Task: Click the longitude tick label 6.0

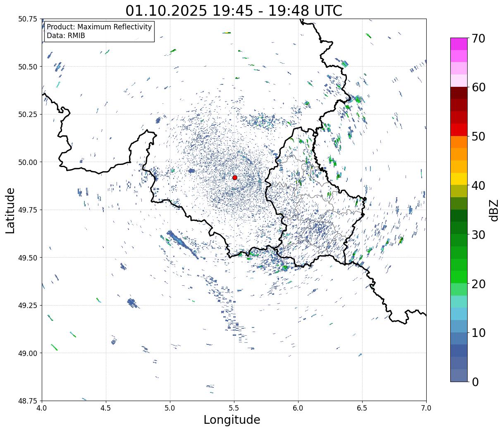Action: pos(298,408)
